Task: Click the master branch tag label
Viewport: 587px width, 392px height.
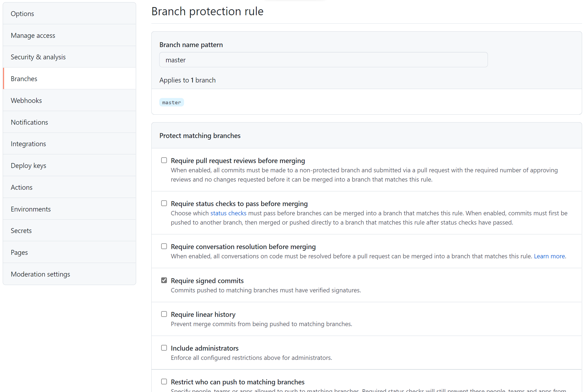Action: point(172,102)
